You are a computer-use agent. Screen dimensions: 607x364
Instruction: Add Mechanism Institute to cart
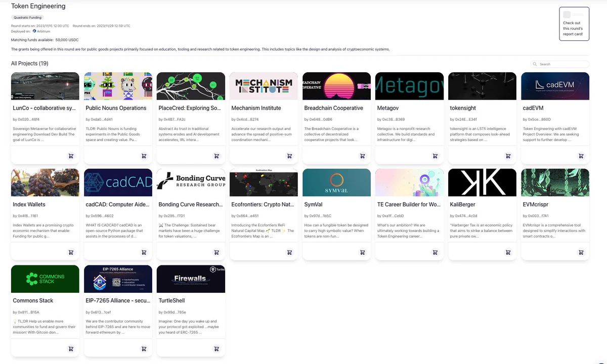[289, 156]
